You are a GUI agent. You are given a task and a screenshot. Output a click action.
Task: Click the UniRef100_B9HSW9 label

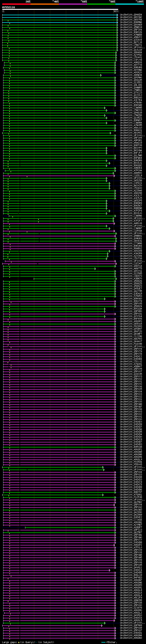point(131,105)
